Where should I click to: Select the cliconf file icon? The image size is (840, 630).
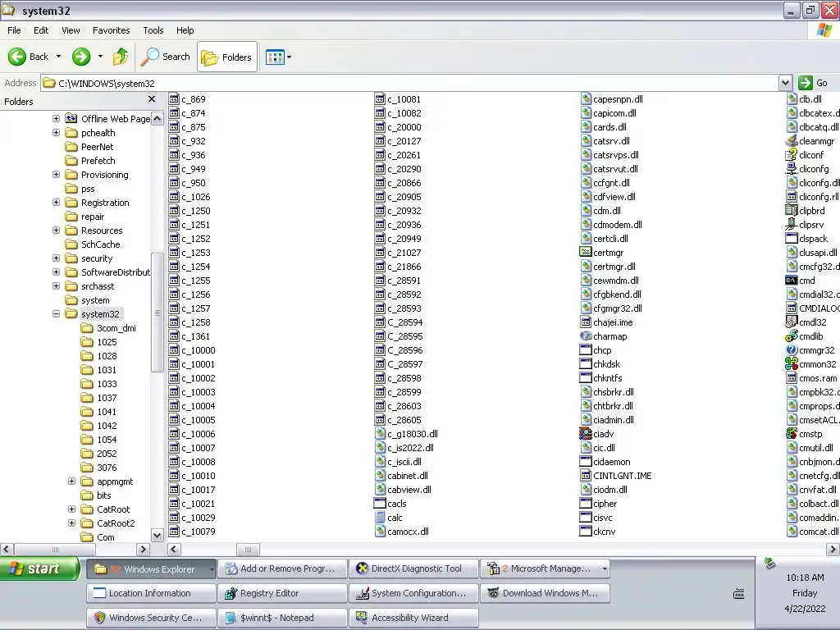(x=792, y=155)
